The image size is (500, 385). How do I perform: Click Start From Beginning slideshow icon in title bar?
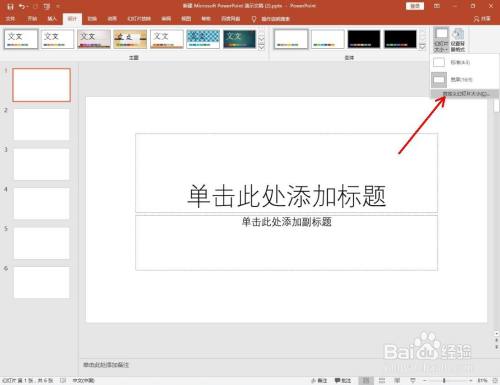(47, 6)
